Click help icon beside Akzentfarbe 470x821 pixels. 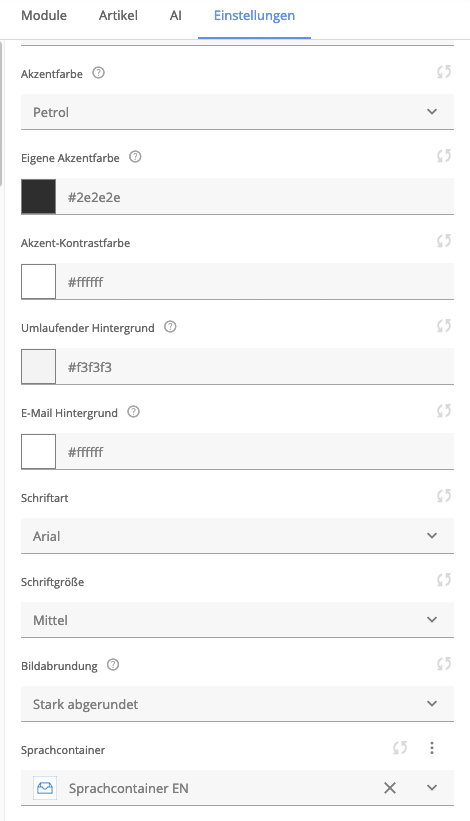click(x=98, y=73)
